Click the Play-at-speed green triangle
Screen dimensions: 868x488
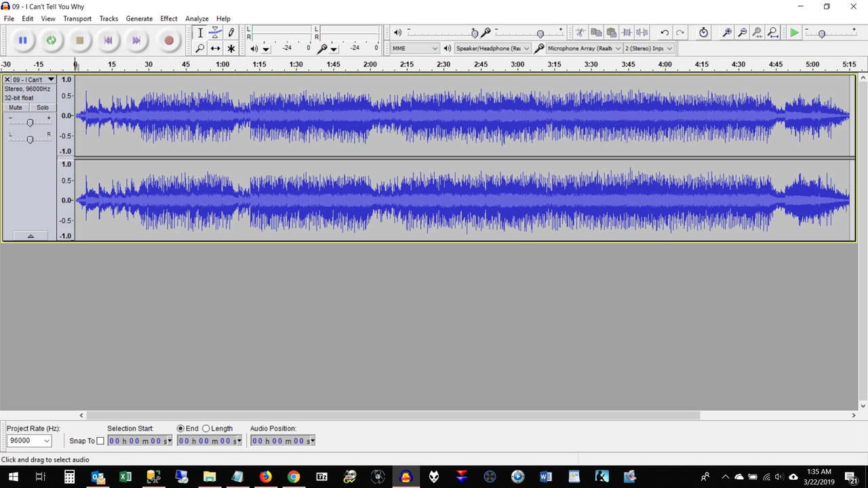[x=794, y=33]
